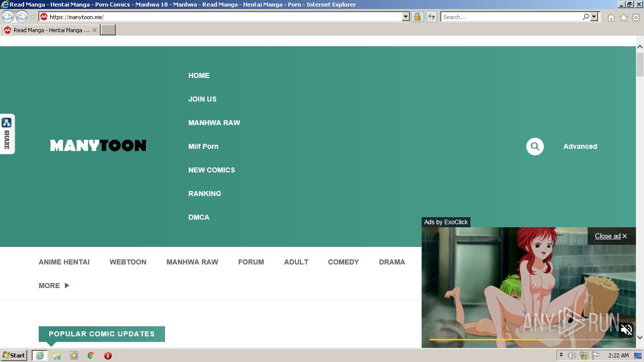The width and height of the screenshot is (644, 362).
Task: Click the browser Search box
Action: (511, 17)
